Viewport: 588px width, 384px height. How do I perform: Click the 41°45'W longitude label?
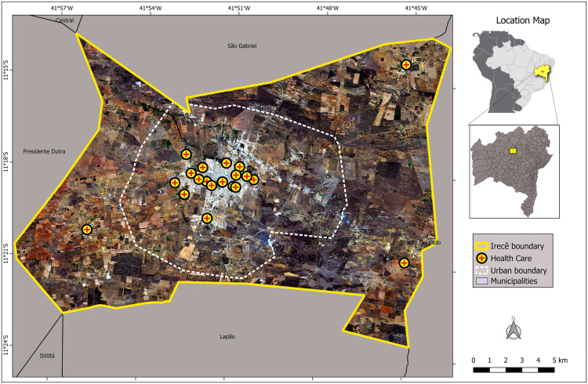tap(416, 8)
